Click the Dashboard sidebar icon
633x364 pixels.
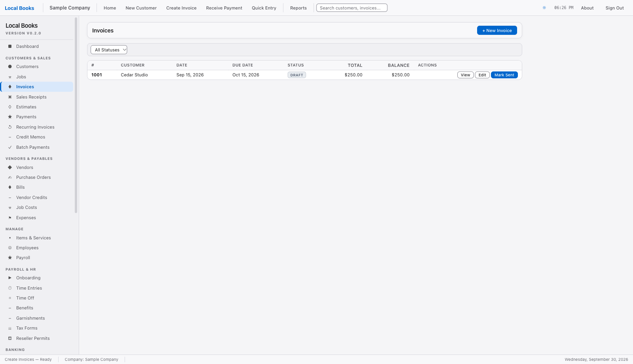point(10,46)
